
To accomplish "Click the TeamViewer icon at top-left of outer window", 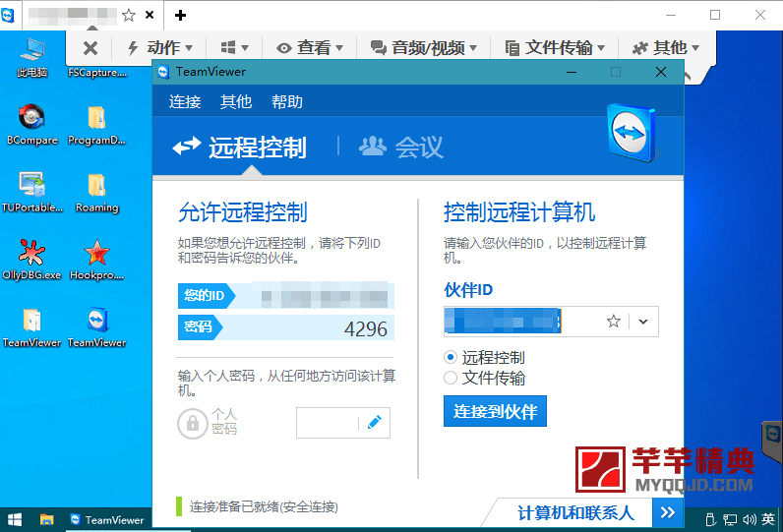I will click(x=8, y=16).
